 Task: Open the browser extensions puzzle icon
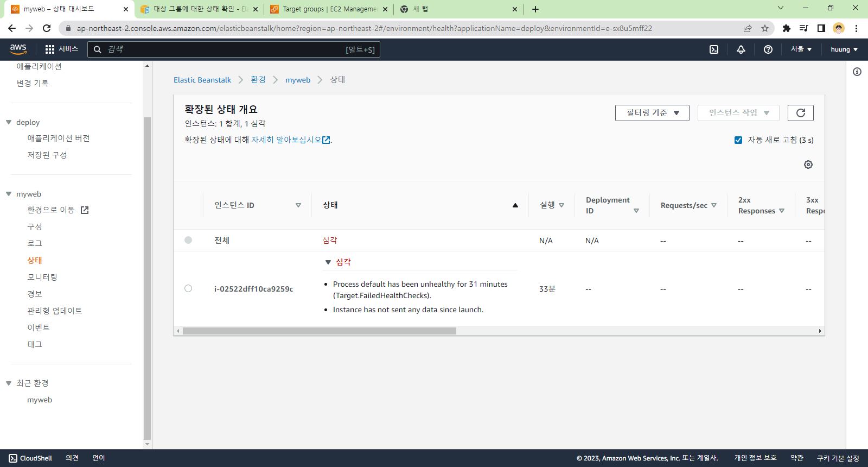coord(786,28)
